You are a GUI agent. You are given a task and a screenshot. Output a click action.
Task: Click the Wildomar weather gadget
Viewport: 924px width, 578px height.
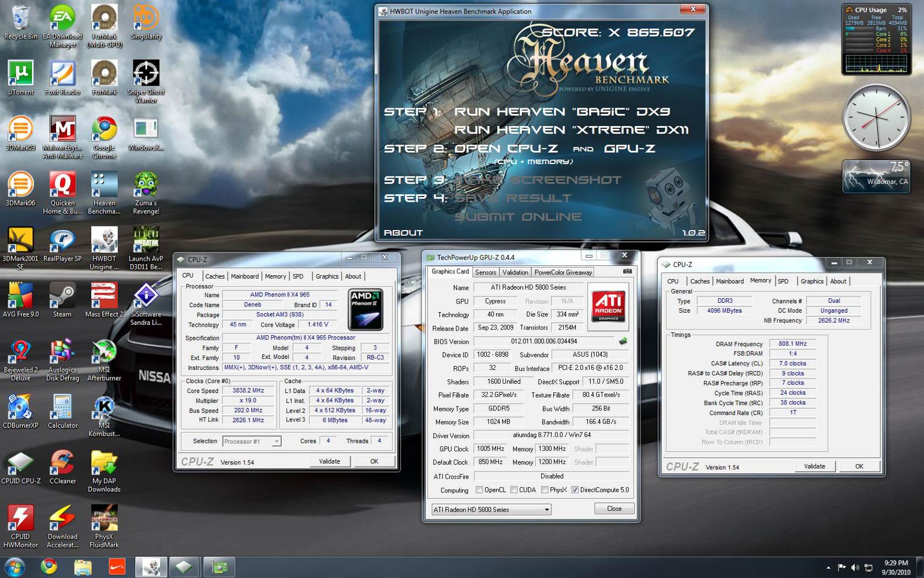[876, 176]
